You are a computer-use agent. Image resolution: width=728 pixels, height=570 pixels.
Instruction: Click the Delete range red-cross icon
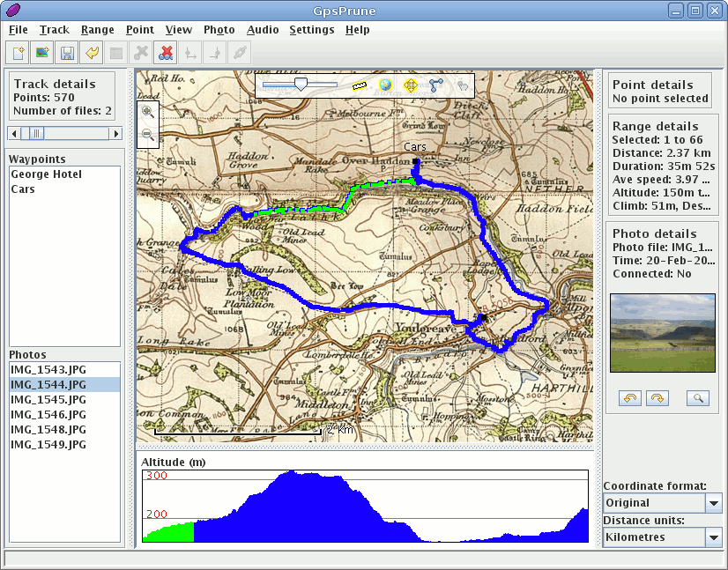[x=165, y=53]
